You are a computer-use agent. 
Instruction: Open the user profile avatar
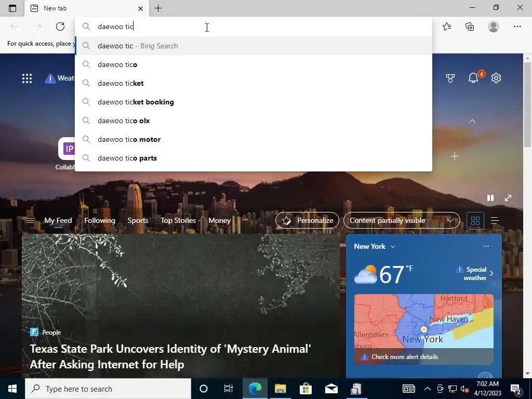coord(494,26)
